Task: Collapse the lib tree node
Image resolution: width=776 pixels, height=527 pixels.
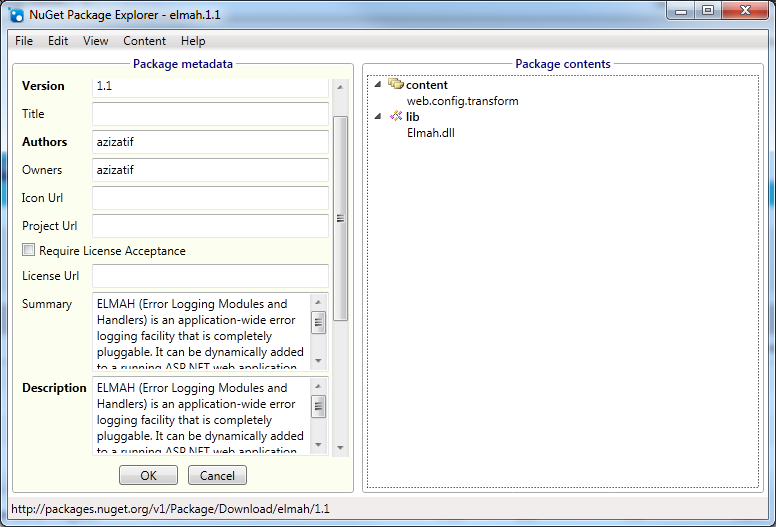Action: point(378,117)
